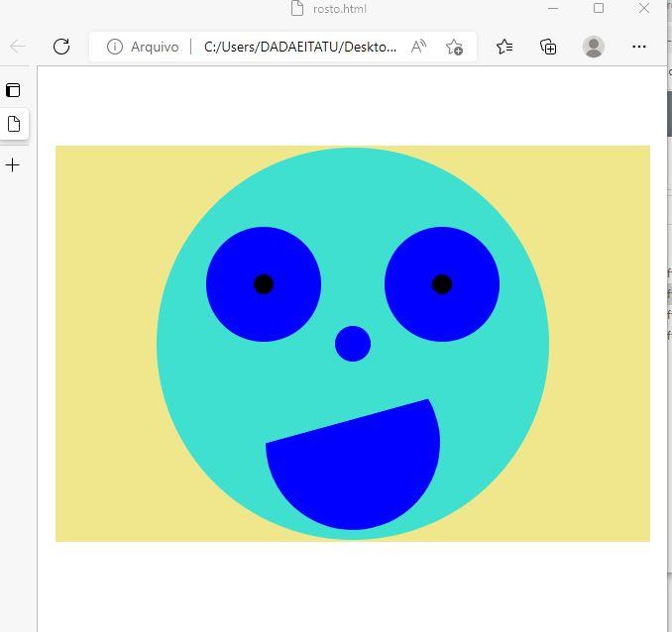This screenshot has width=672, height=632.
Task: Open the Favorites list
Action: 504,47
